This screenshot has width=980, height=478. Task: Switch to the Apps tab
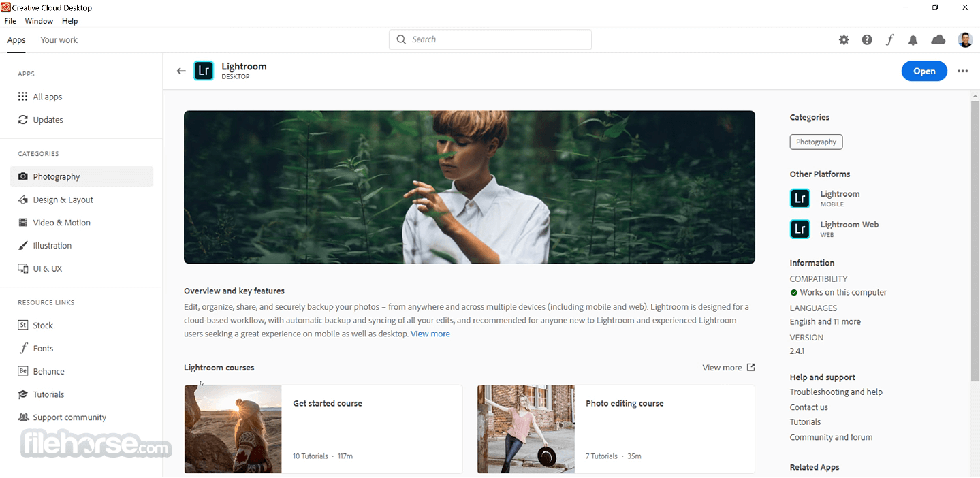(x=16, y=40)
